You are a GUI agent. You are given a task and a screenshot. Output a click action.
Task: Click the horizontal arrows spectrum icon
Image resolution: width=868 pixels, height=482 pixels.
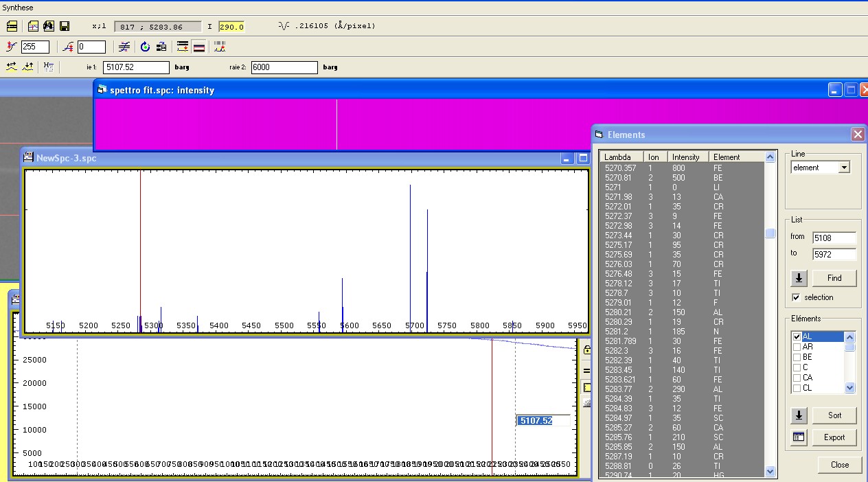click(12, 67)
